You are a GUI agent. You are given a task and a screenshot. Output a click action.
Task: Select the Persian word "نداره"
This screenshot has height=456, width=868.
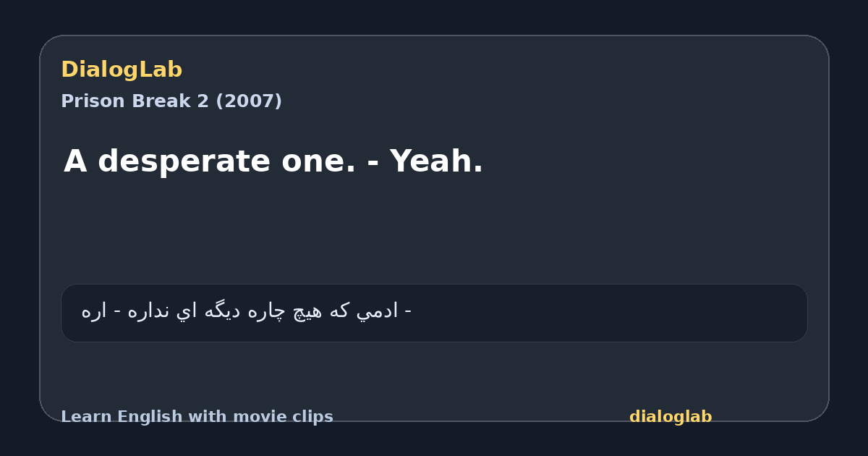(x=147, y=312)
